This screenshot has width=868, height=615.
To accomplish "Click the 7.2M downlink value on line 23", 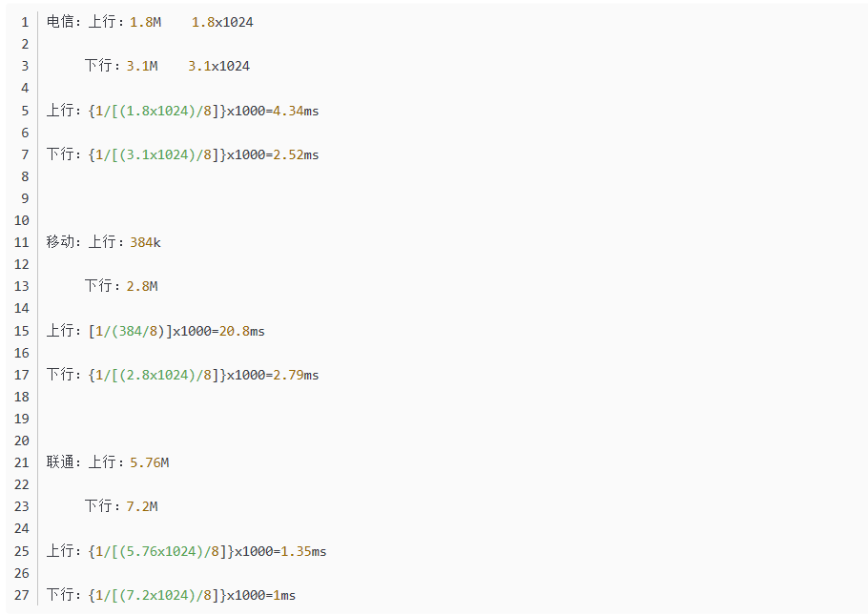I will tap(142, 506).
